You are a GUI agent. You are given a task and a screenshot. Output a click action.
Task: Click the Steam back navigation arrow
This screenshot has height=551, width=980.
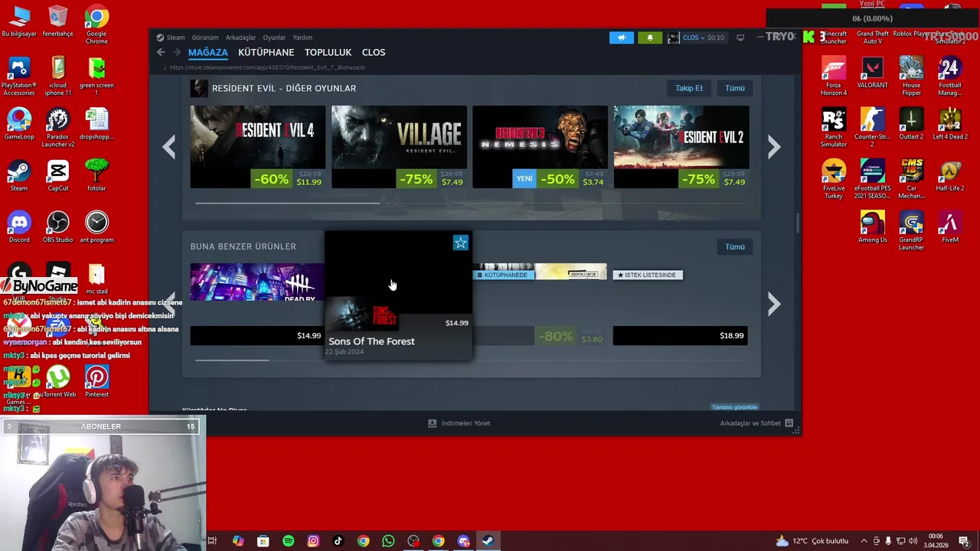pyautogui.click(x=161, y=52)
